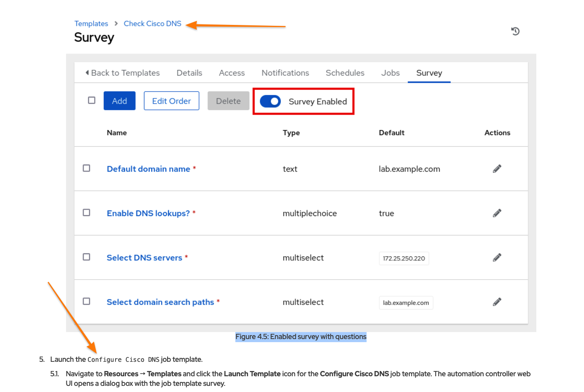The height and width of the screenshot is (392, 584).
Task: Edit the Select DNS servers question
Action: point(497,257)
